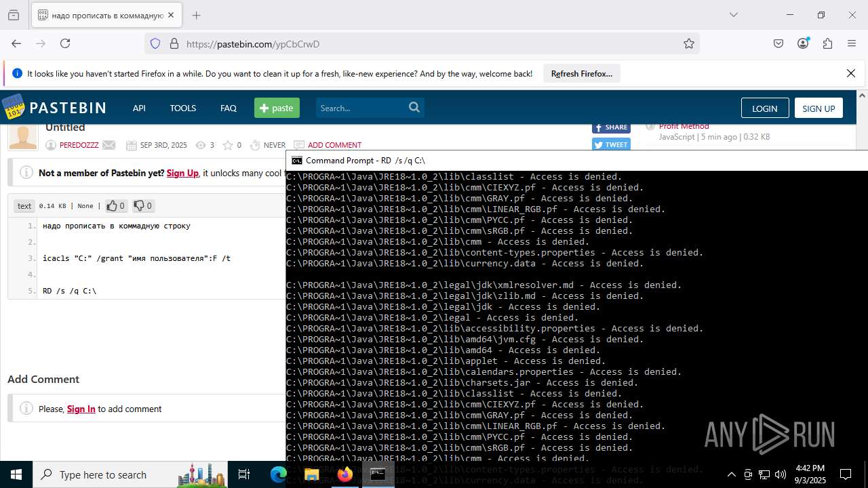Click the Pastebin logo
Screen dimensions: 868x488
tap(54, 107)
